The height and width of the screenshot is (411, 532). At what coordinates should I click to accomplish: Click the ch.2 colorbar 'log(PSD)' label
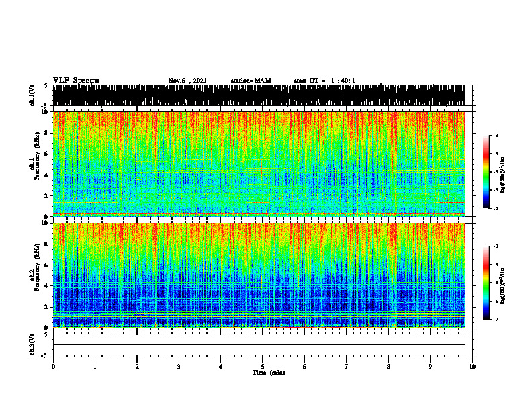click(503, 285)
